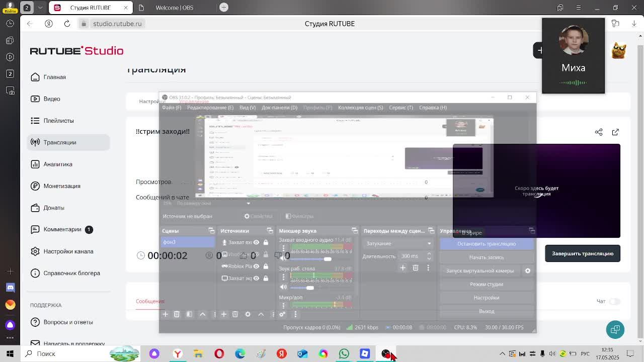Open the Discord icon in browser sidebar
The image size is (644, 362).
(x=10, y=288)
